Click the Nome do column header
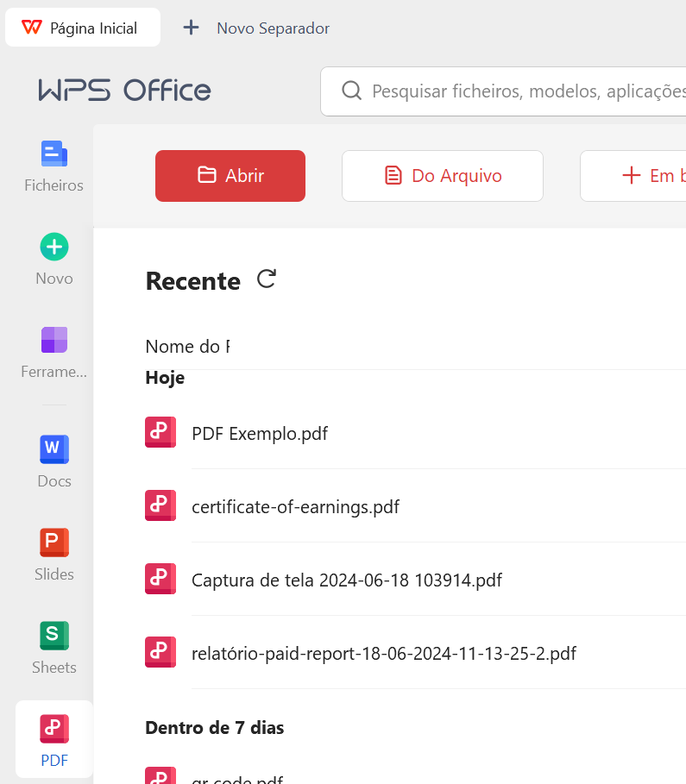Image resolution: width=686 pixels, height=784 pixels. (187, 347)
